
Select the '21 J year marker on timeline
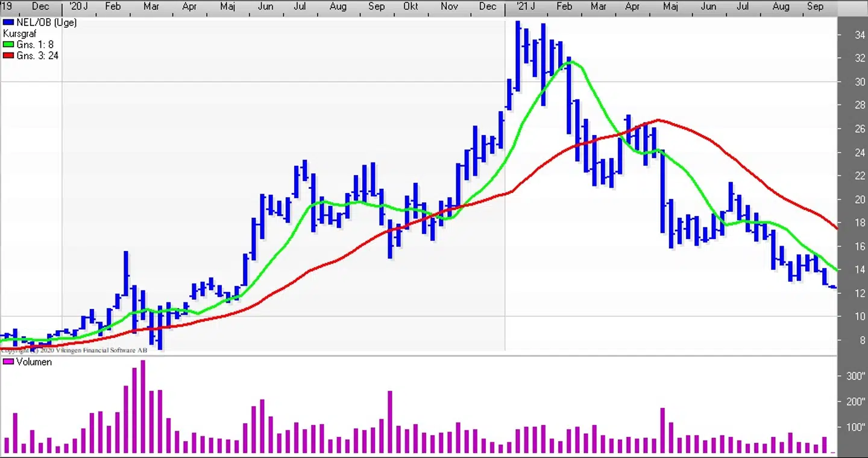tap(526, 7)
